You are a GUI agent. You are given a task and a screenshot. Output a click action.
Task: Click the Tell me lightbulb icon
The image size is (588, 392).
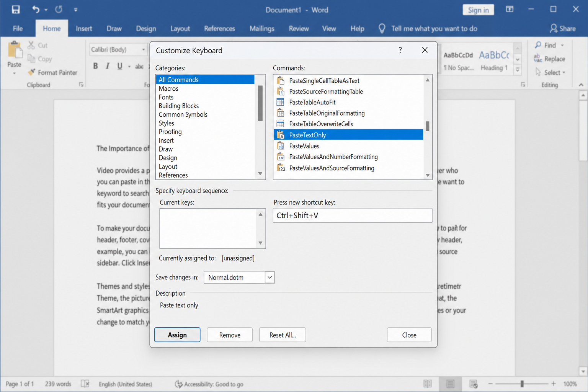382,28
